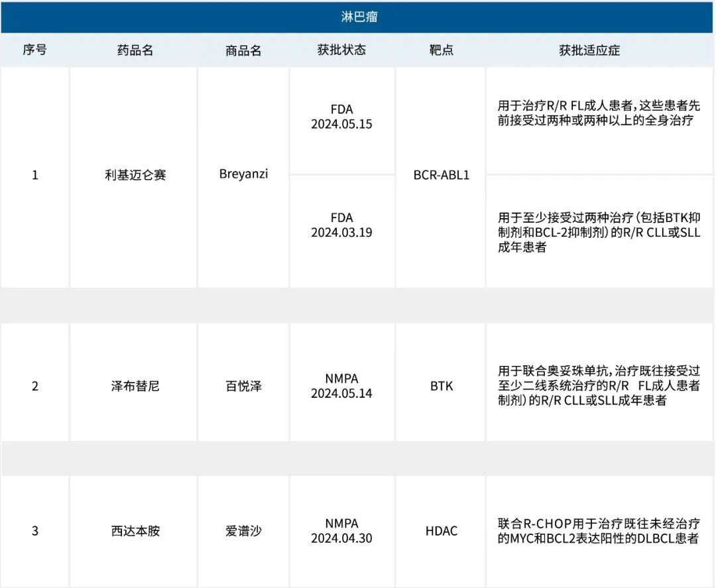Click the R/R FL indication text for Breyanzi
This screenshot has width=716, height=588.
(x=599, y=113)
